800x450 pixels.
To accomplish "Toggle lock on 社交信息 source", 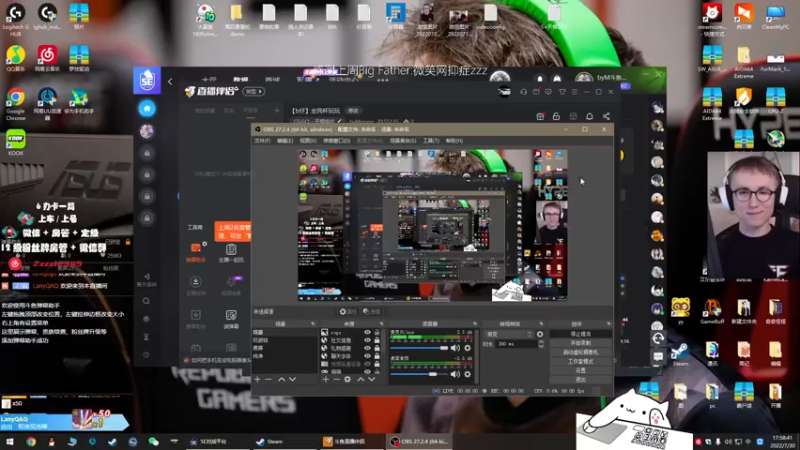I will click(x=377, y=340).
